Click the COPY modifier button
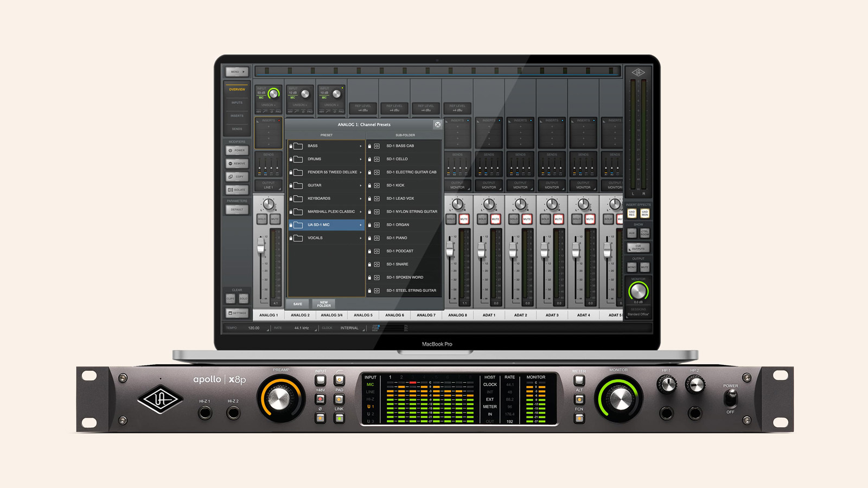 point(237,177)
